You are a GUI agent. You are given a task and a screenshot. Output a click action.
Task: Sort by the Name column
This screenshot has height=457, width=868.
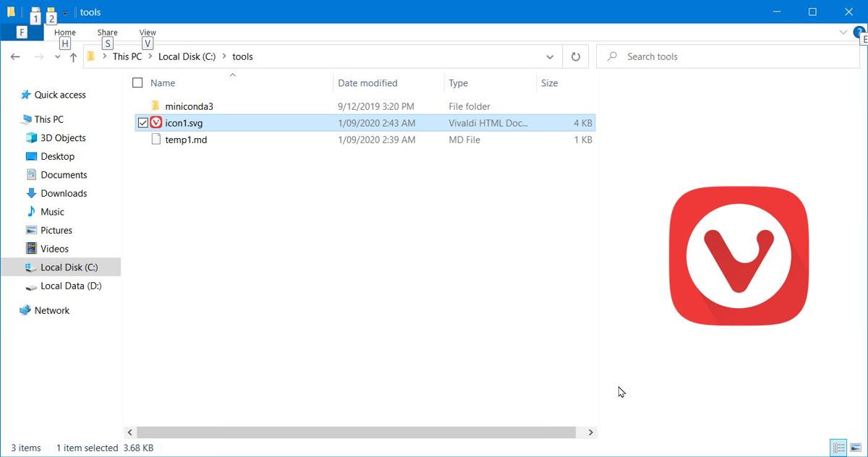[163, 83]
